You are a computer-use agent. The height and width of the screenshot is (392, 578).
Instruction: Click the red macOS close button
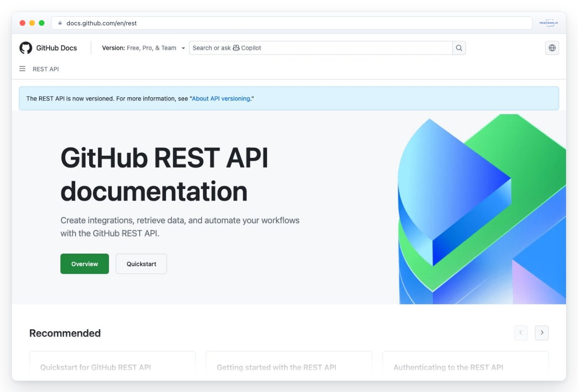click(x=22, y=23)
